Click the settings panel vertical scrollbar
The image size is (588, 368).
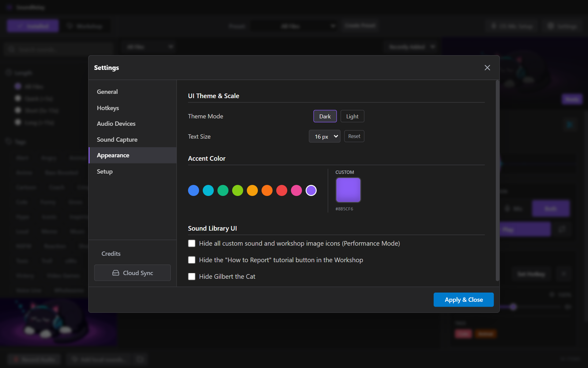(x=497, y=181)
